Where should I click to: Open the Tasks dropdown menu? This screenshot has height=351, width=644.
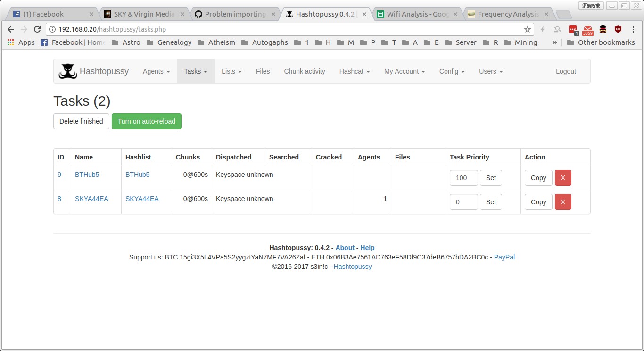pyautogui.click(x=196, y=71)
